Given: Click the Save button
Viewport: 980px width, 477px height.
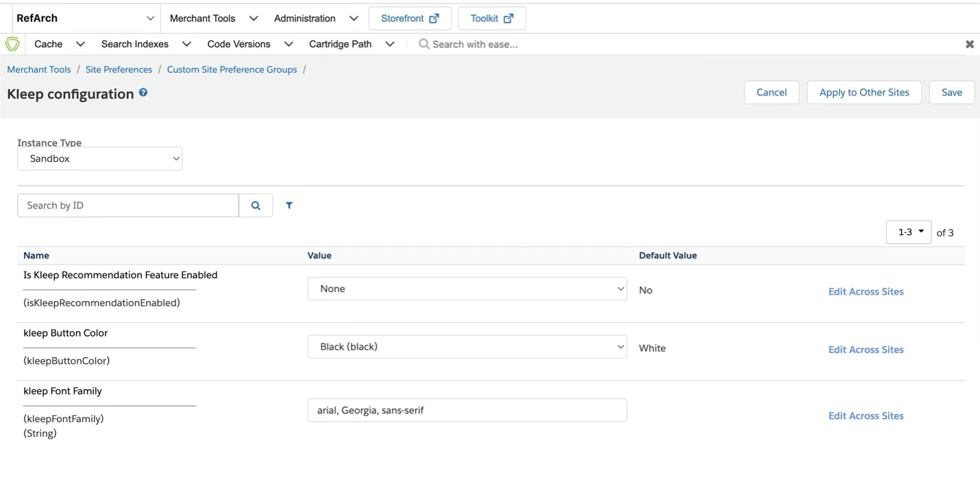Looking at the screenshot, I should pos(952,93).
